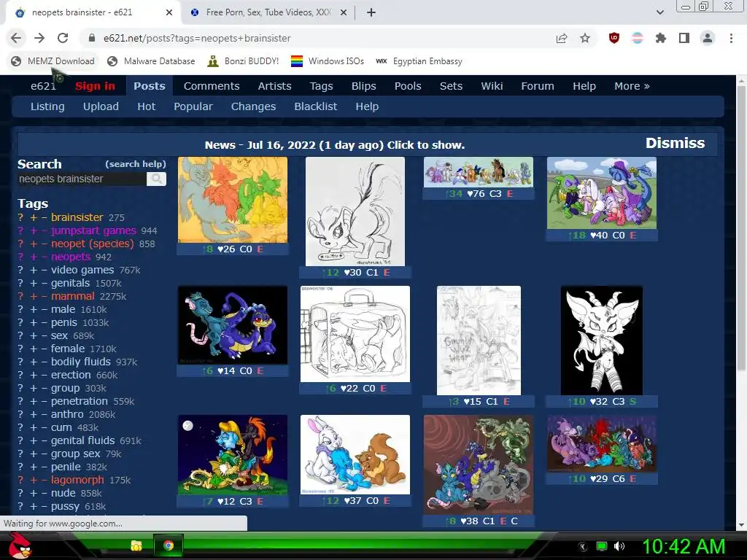Screen dimensions: 747x560
Task: Open the uBlock Origin extension
Action: tap(614, 38)
